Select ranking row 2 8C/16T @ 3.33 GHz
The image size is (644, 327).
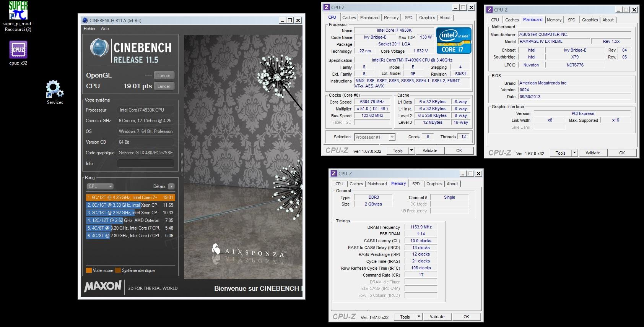pyautogui.click(x=130, y=205)
